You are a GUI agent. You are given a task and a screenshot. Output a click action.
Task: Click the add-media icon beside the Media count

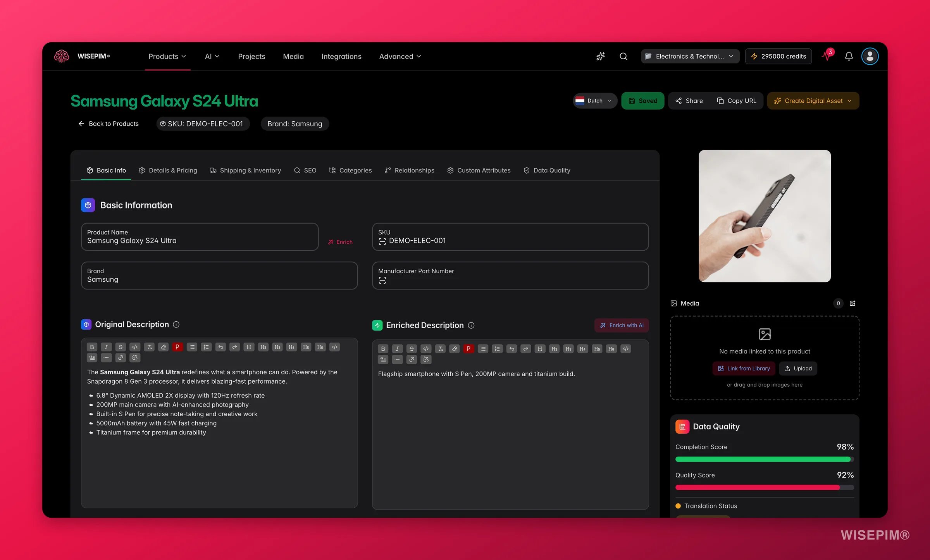[x=852, y=303]
